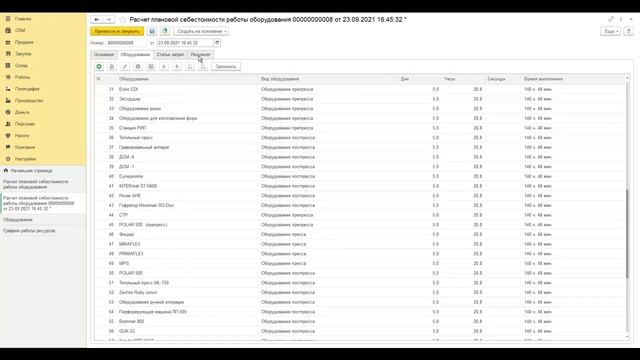The height and width of the screenshot is (360, 640).
Task: Click Время выполнения column header
Action: 543,79
